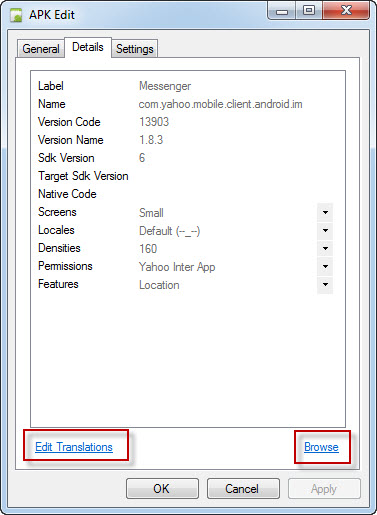Expand the Densities dropdown showing 160

[325, 248]
